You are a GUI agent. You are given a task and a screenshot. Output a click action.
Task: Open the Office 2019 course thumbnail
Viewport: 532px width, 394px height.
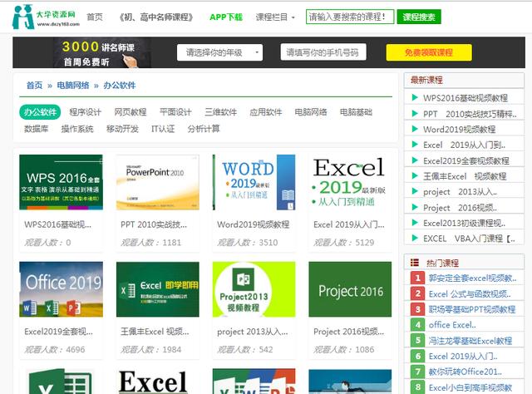[x=61, y=289]
